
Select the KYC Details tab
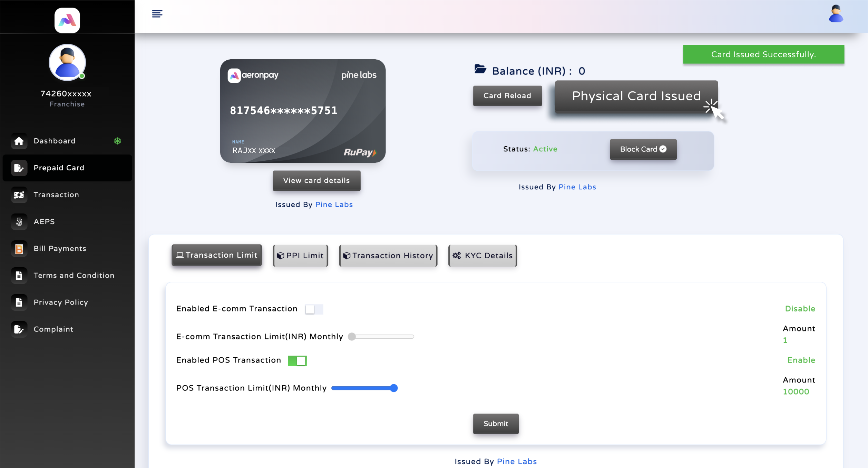coord(483,255)
